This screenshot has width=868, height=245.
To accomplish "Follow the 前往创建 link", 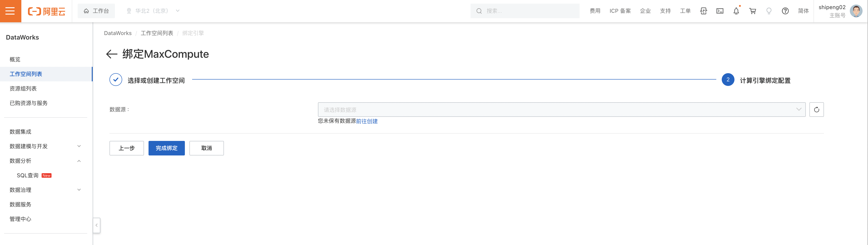I will click(x=367, y=121).
